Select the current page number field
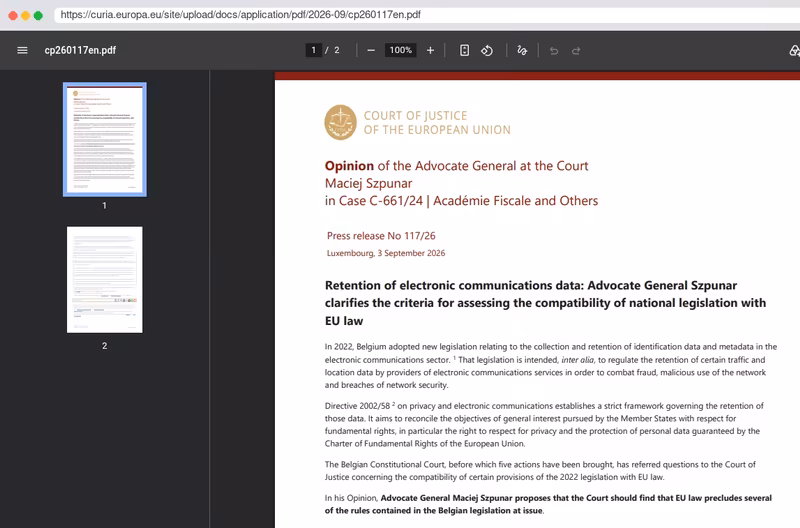The height and width of the screenshot is (528, 800). pos(313,50)
